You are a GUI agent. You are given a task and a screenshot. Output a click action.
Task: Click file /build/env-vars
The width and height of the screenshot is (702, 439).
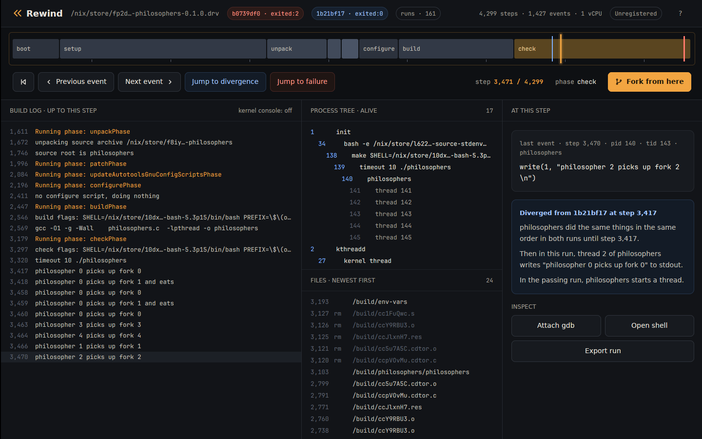tap(402, 302)
